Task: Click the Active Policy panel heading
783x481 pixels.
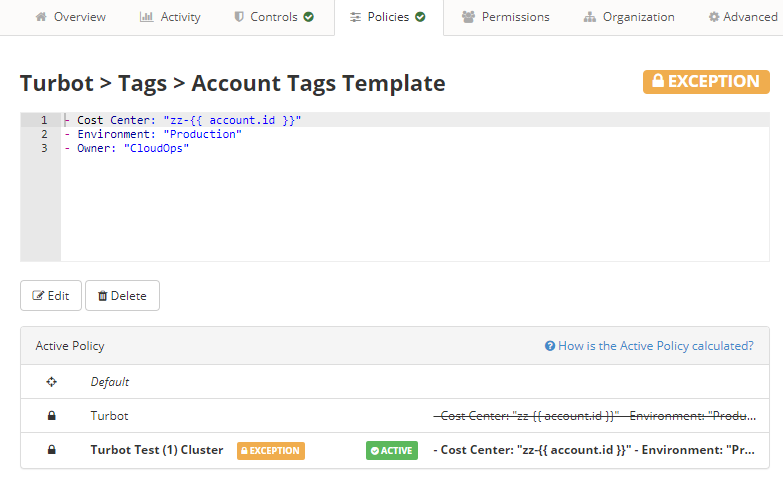Action: click(x=70, y=346)
